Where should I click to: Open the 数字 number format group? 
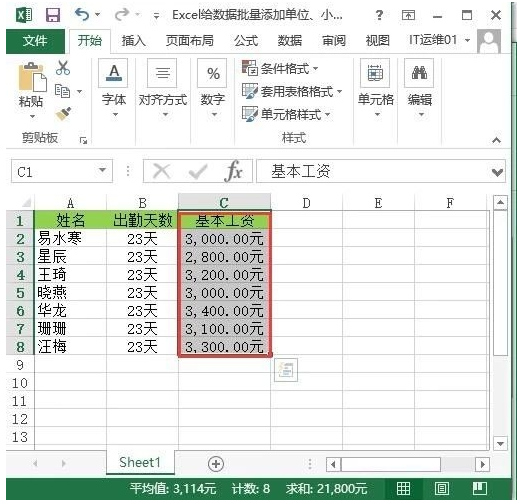(212, 88)
